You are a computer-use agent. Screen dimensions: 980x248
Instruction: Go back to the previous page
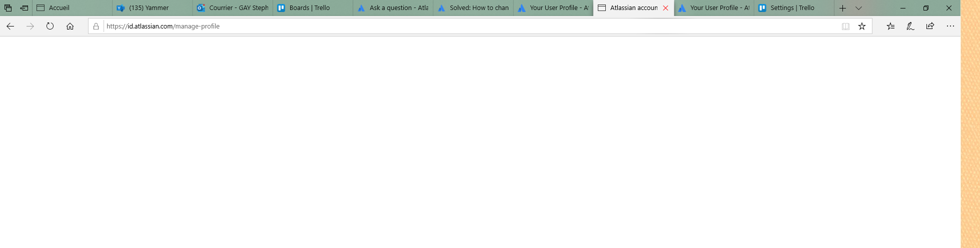click(x=10, y=26)
